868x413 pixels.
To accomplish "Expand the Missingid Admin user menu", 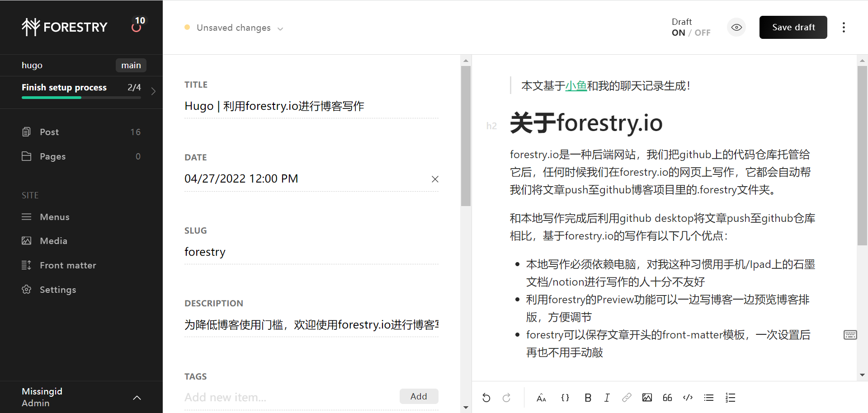I will click(137, 398).
